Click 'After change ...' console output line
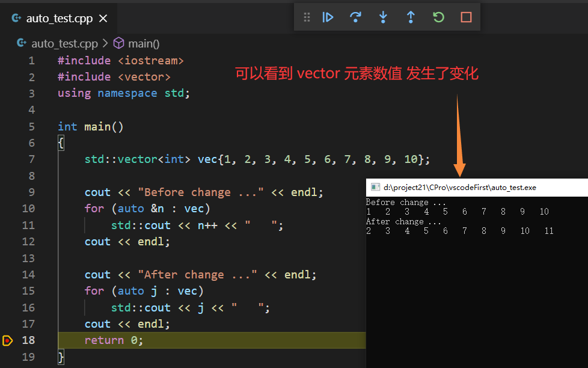This screenshot has height=368, width=588. tap(403, 222)
